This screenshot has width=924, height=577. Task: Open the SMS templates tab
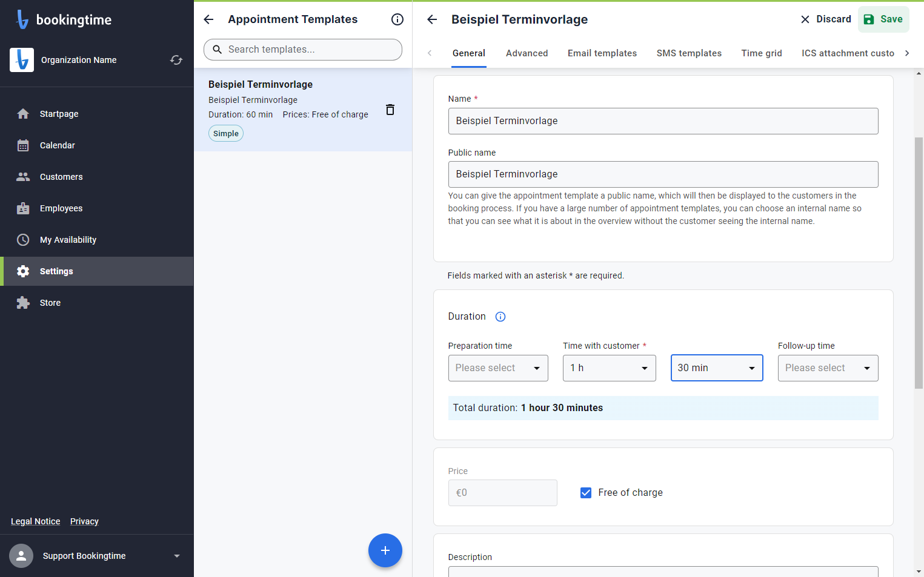(690, 53)
